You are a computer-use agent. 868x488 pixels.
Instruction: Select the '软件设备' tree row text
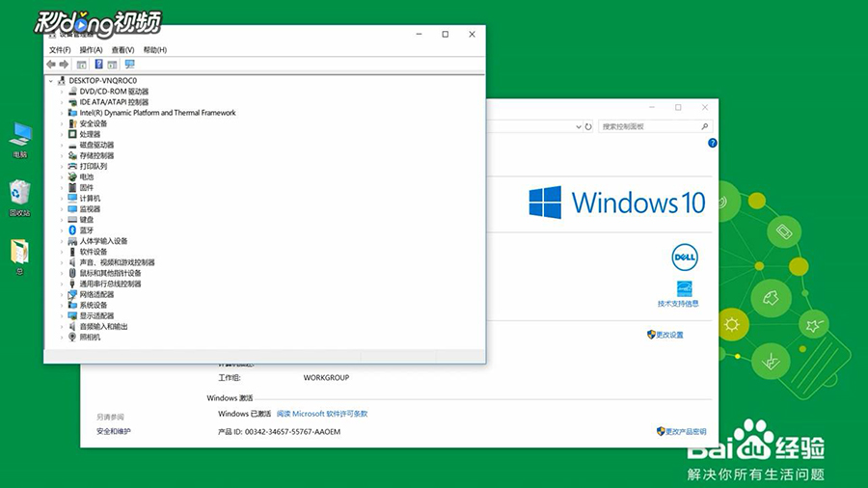[x=94, y=252]
